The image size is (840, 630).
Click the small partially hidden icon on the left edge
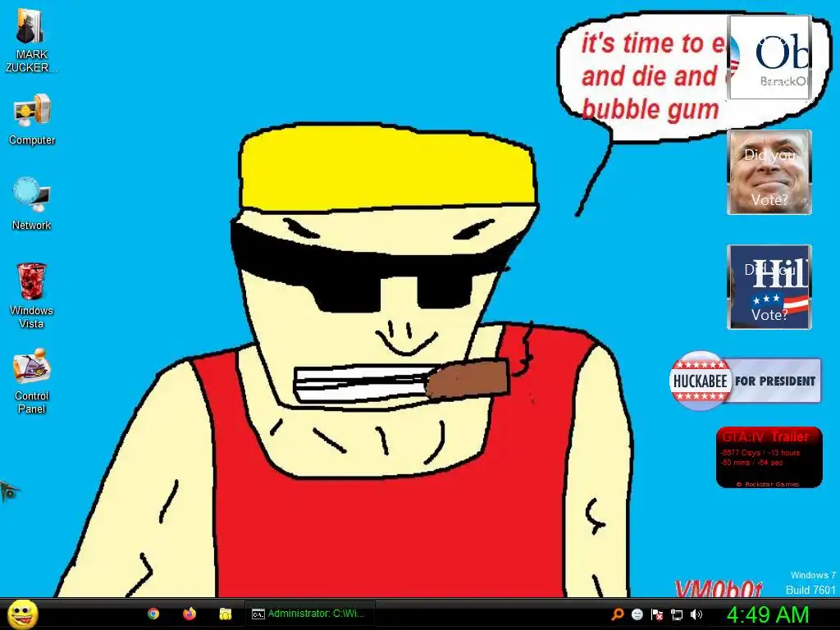[x=8, y=491]
